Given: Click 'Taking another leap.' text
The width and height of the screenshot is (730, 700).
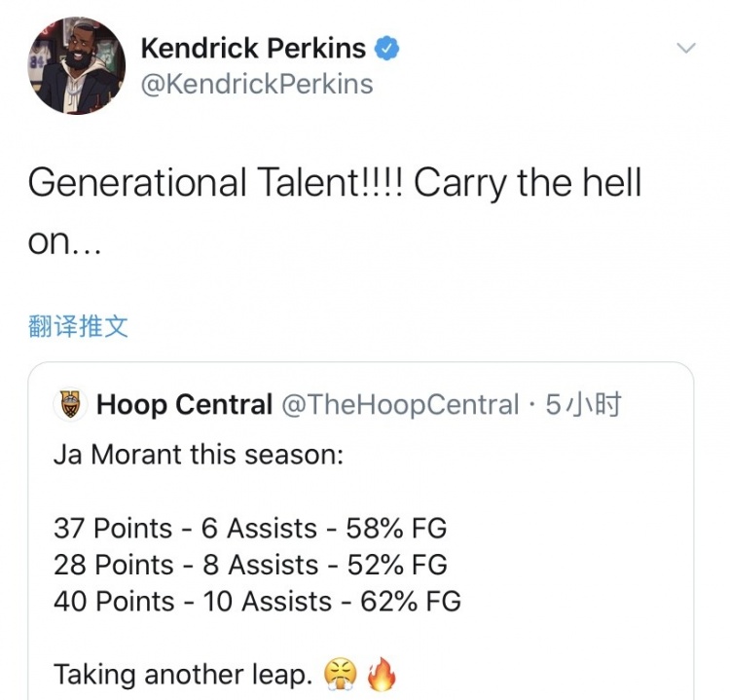Looking at the screenshot, I should (x=184, y=674).
